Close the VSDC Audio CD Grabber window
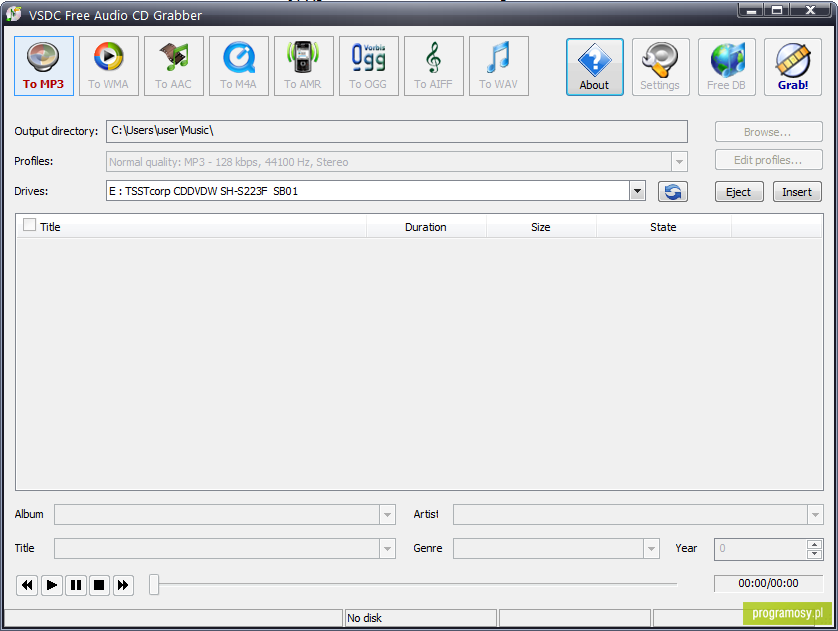Viewport: 838px width, 631px height. coord(811,10)
